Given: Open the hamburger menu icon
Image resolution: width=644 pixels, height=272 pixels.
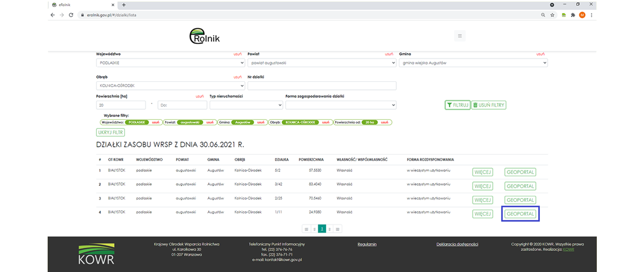Looking at the screenshot, I should [x=460, y=36].
